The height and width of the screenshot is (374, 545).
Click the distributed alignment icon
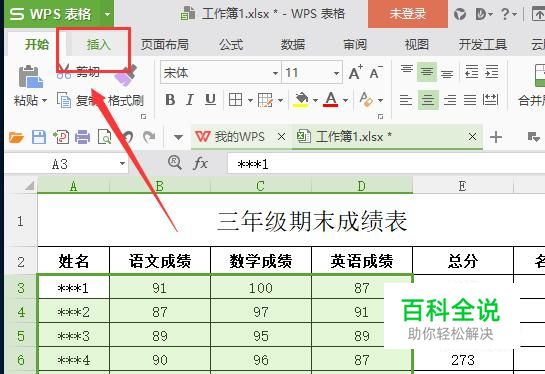490,100
